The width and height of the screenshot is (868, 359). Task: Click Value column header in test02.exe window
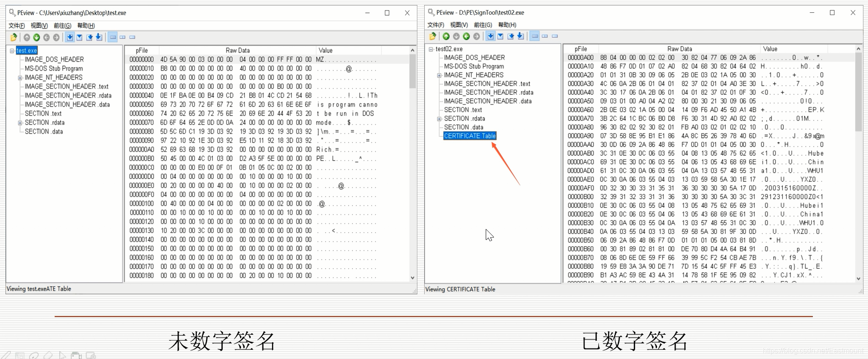(x=794, y=49)
